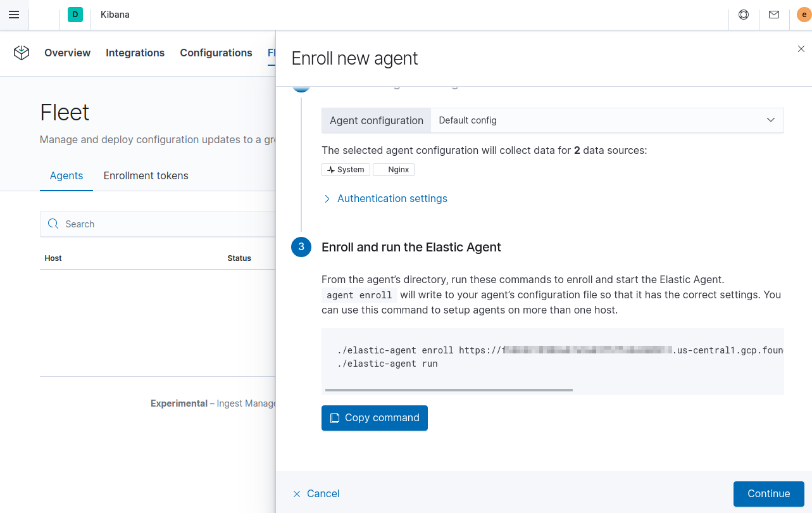The image size is (812, 513).
Task: Switch to the Enrollment tokens tab
Action: point(146,175)
